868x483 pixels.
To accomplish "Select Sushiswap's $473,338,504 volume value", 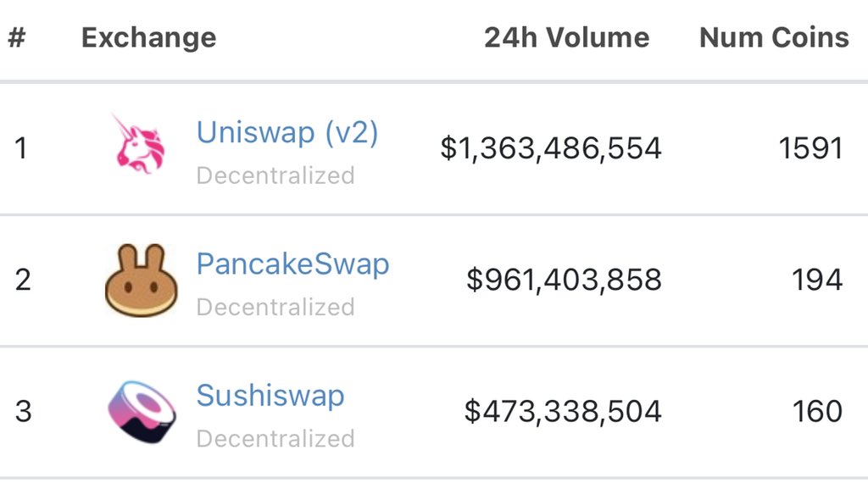I will click(x=563, y=411).
